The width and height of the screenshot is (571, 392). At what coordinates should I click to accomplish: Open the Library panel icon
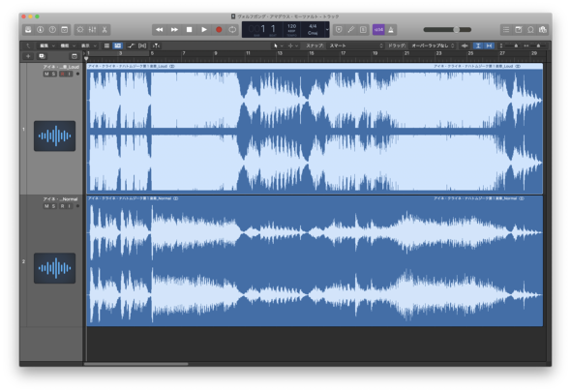(28, 29)
